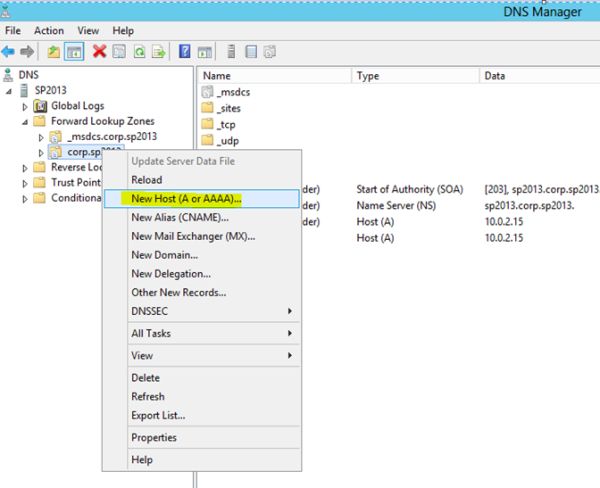Expand the selected corp.sp2013 zone node
The height and width of the screenshot is (488, 600).
coord(41,152)
